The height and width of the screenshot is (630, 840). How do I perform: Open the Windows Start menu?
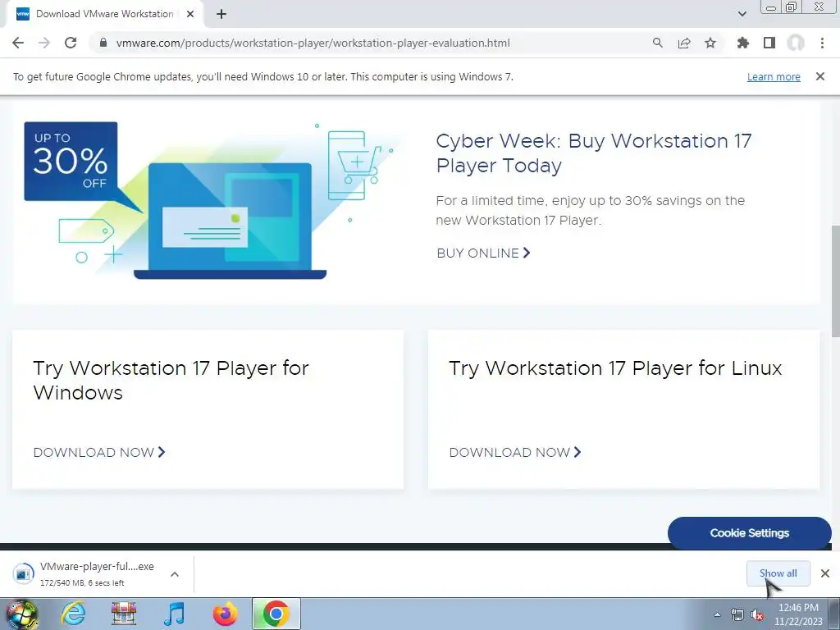[21, 614]
